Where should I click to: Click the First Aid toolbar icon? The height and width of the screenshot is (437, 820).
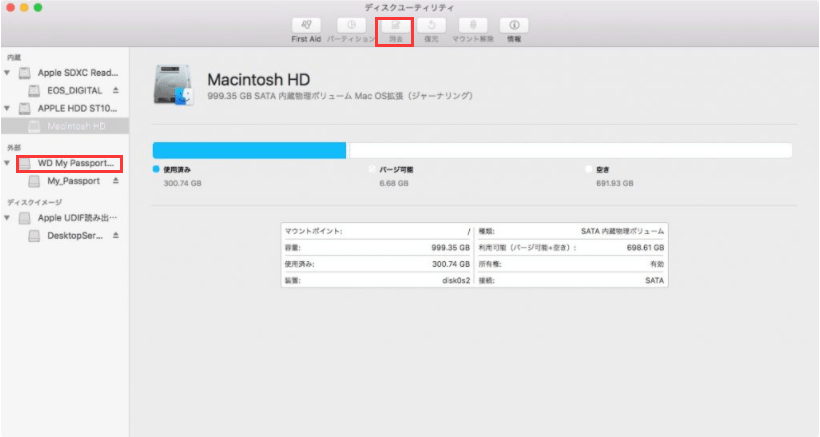point(307,25)
